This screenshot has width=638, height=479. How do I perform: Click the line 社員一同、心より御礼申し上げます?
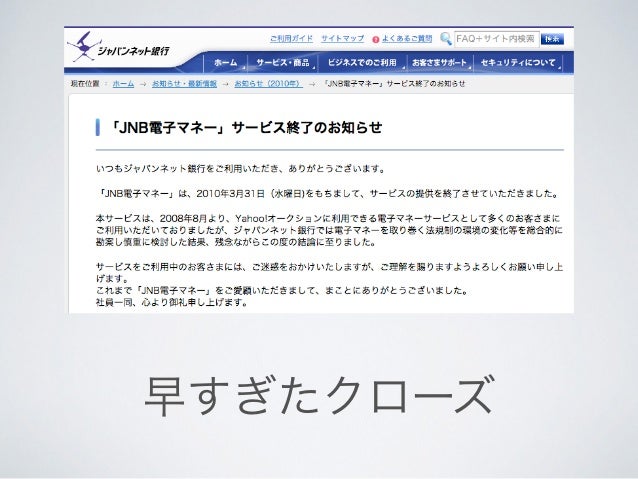[172, 302]
